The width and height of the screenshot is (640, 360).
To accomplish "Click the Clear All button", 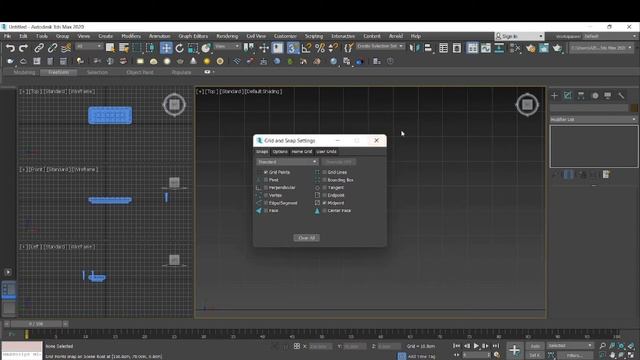I will 307,238.
